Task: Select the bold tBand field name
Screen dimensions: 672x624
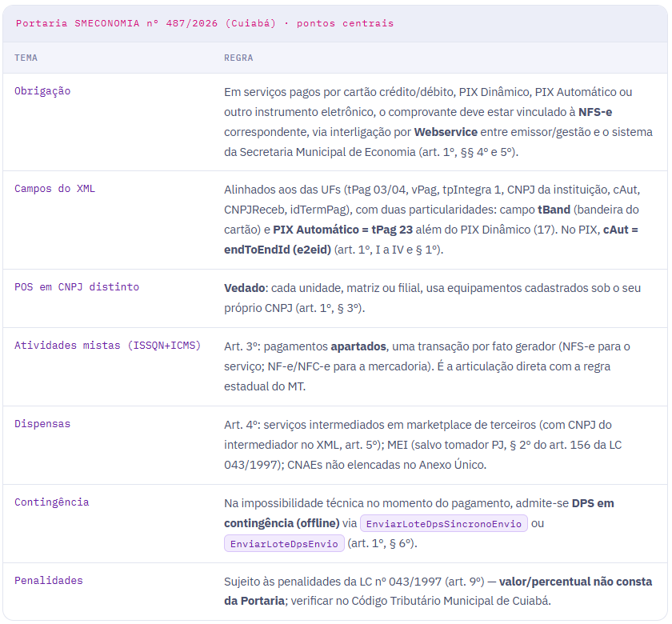Action: [554, 210]
